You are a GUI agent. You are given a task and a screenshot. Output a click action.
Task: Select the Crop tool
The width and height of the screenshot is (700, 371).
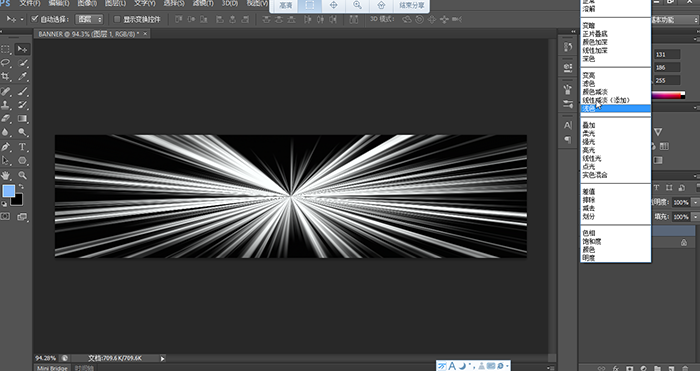pyautogui.click(x=6, y=76)
